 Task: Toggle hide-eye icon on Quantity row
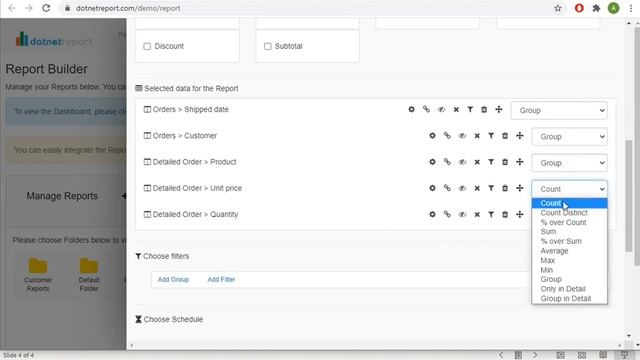tap(462, 214)
